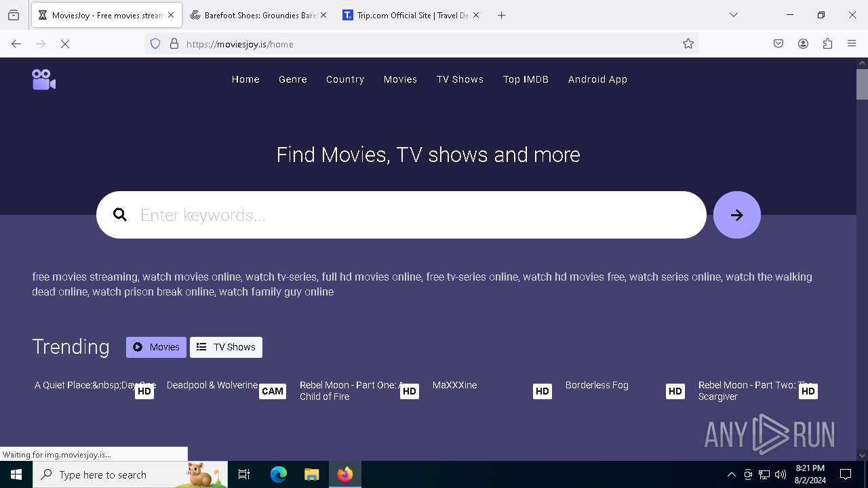The width and height of the screenshot is (868, 488).
Task: Click the MoviesJoy camera logo
Action: point(44,79)
